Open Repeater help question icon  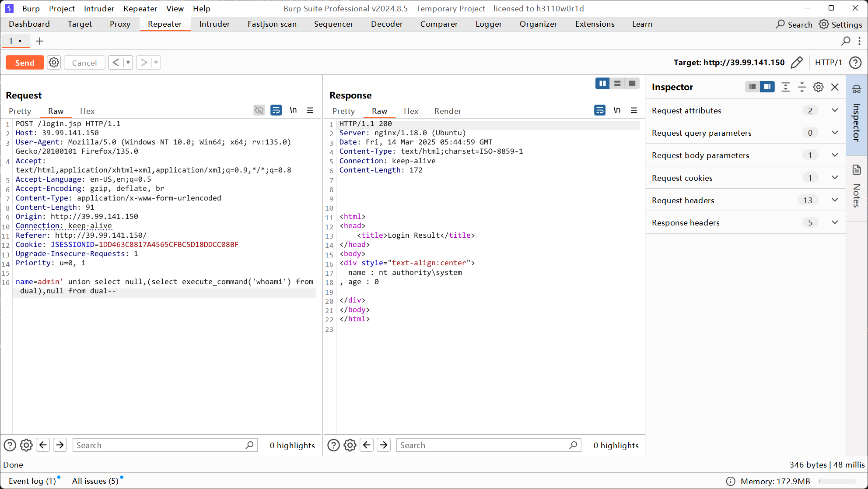click(x=855, y=63)
